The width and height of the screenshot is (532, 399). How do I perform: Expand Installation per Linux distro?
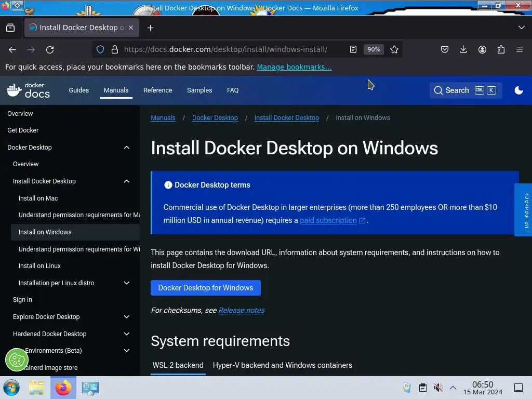(x=127, y=283)
